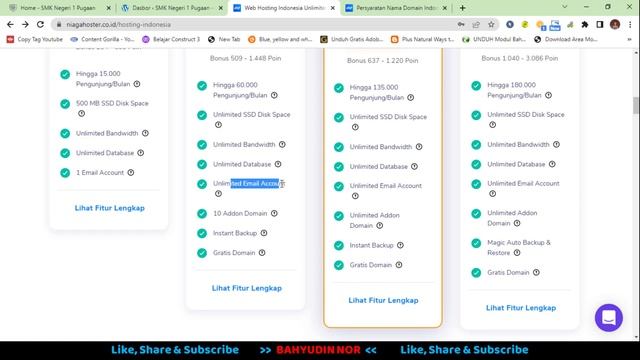Show info for Hingga 180.000 Pengunjung/Bulan
This screenshot has width=640, height=360.
click(x=549, y=95)
